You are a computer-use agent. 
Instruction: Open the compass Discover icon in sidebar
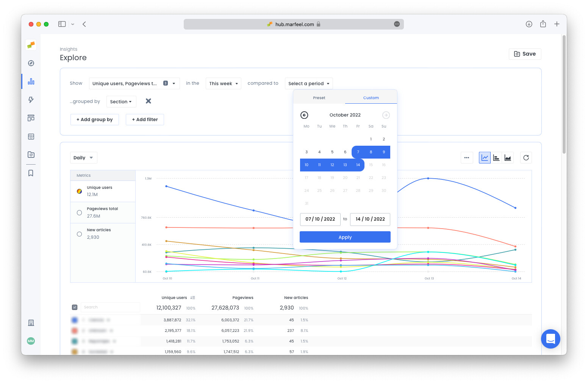tap(31, 63)
